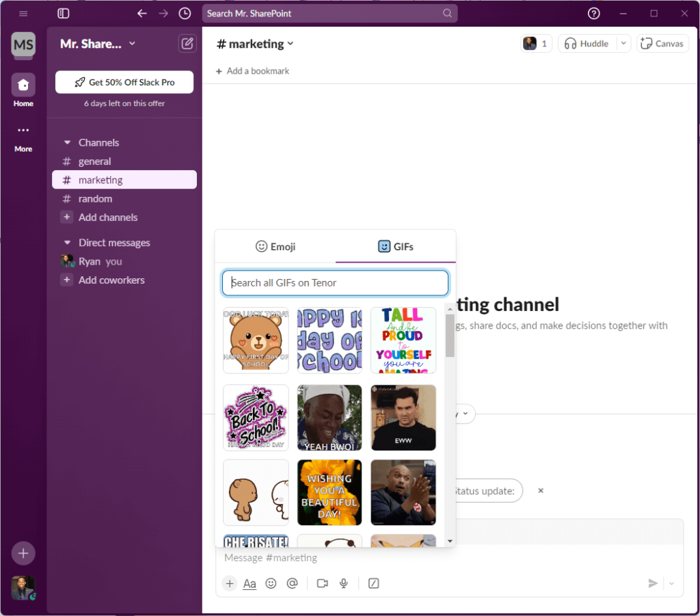Click the @ mention icon
This screenshot has height=616, width=700.
click(293, 583)
